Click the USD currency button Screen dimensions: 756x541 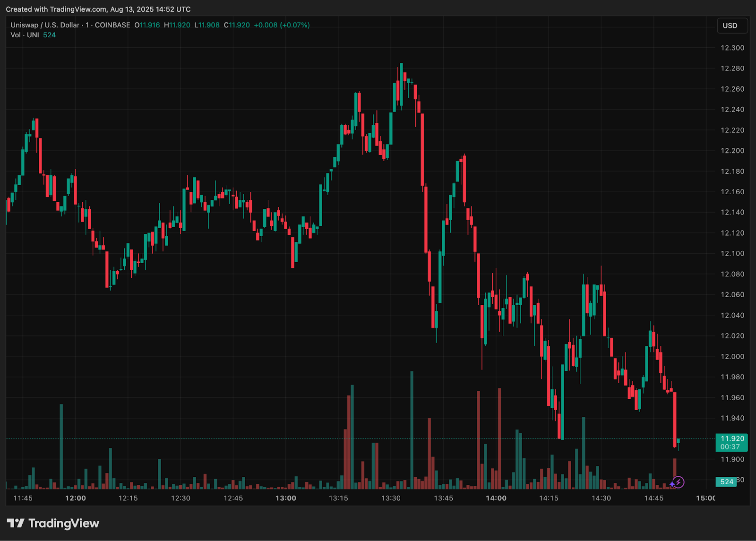(x=732, y=26)
